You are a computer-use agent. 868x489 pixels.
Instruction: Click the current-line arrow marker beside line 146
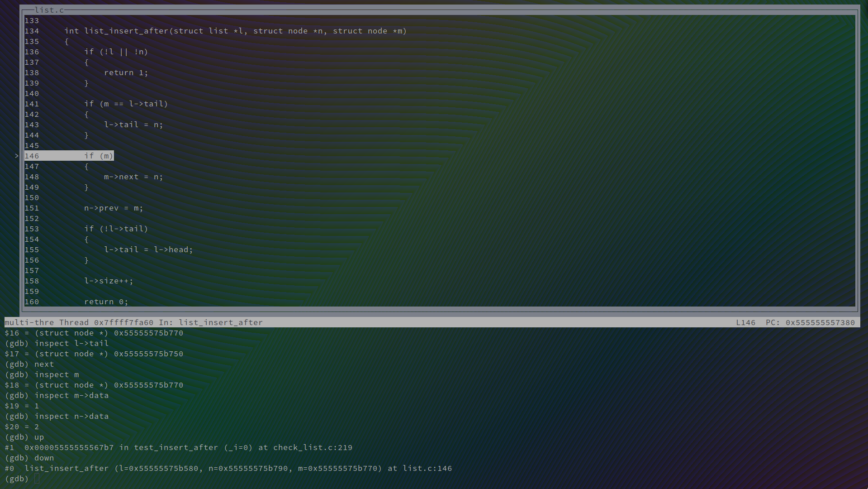17,156
